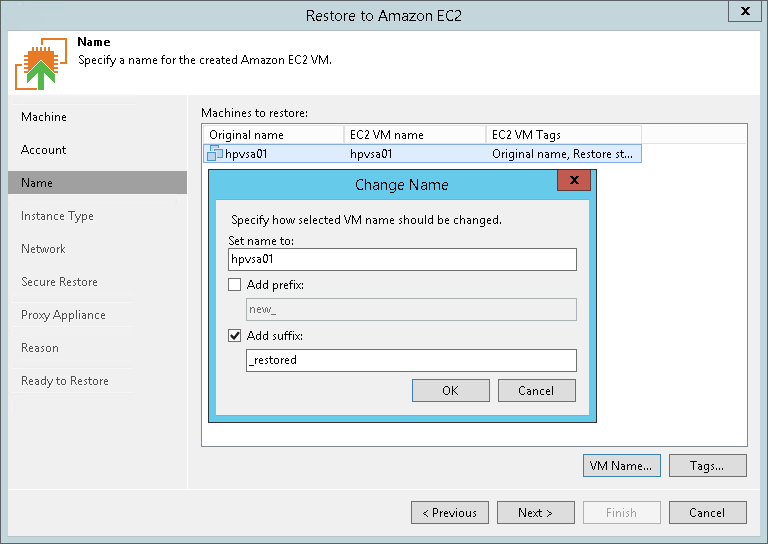Image resolution: width=768 pixels, height=544 pixels.
Task: Enable the Add prefix checkbox
Action: click(x=235, y=285)
